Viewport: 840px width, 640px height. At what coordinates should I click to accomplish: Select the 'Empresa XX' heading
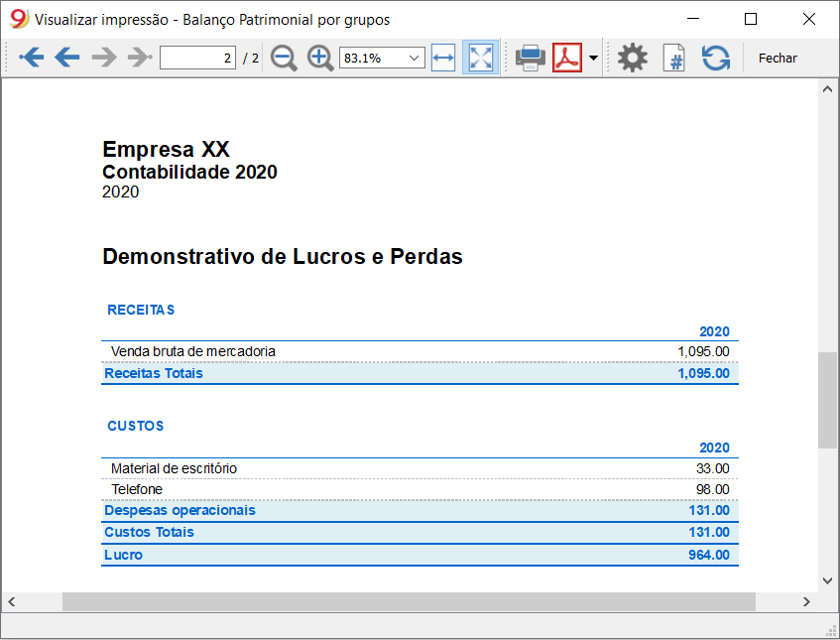click(x=166, y=149)
